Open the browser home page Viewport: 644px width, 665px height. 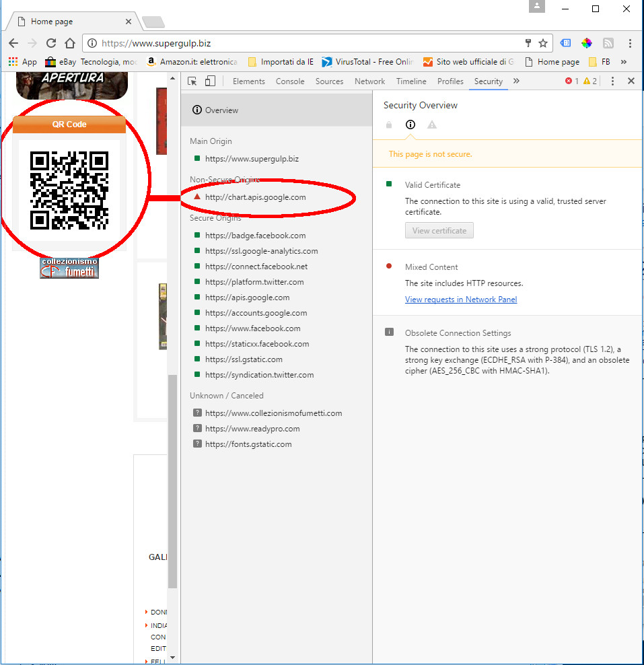[x=70, y=43]
